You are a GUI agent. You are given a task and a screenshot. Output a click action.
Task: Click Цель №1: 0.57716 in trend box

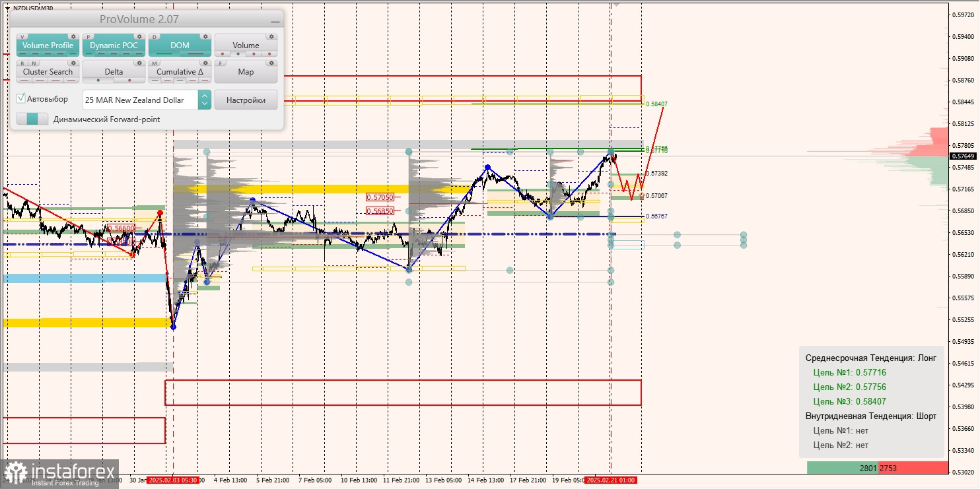(849, 372)
